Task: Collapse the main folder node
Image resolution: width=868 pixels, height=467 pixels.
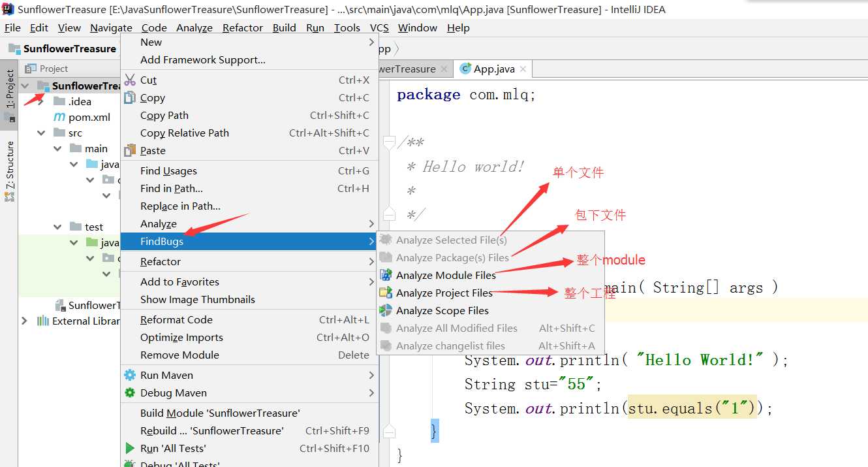Action: (x=57, y=148)
